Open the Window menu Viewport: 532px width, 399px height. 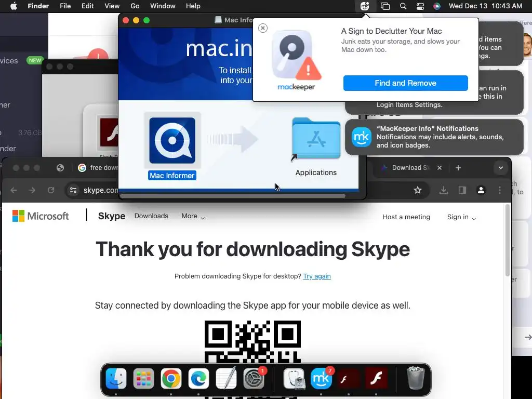163,6
